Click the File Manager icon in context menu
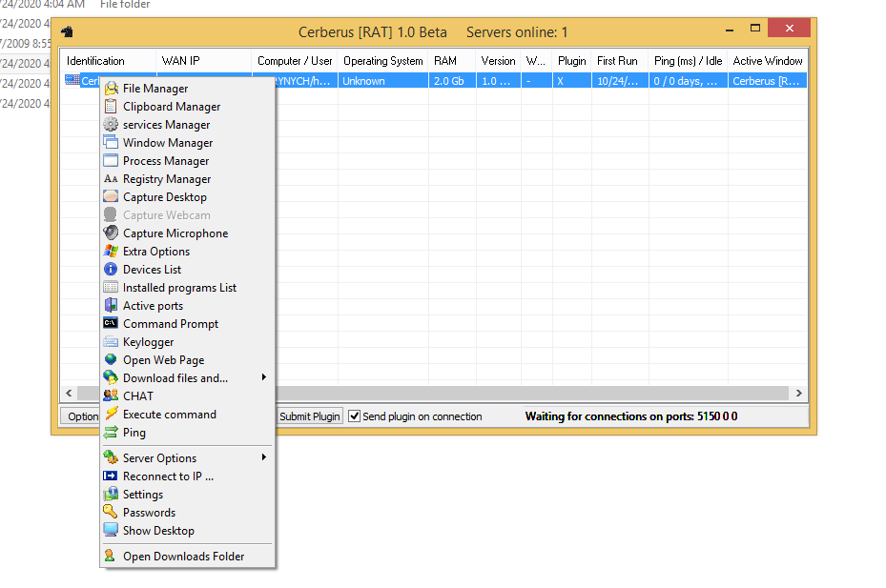The height and width of the screenshot is (588, 886). (x=111, y=89)
